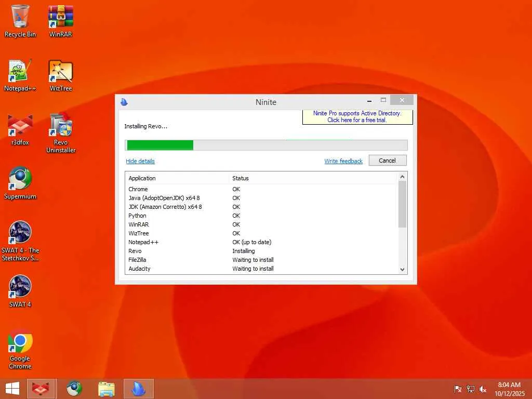This screenshot has width=532, height=399.
Task: Click the Ninite Pro free trial banner
Action: [357, 117]
